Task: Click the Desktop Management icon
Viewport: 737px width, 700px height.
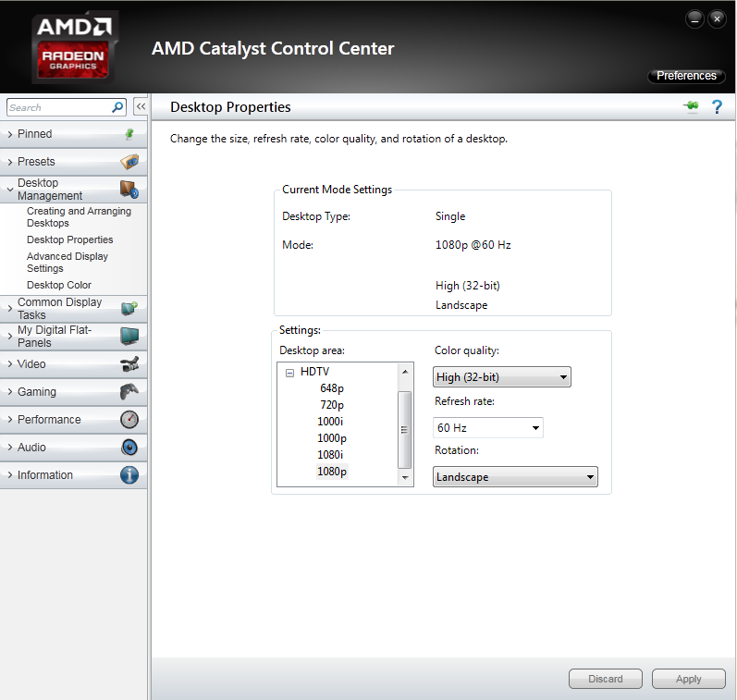Action: tap(129, 189)
